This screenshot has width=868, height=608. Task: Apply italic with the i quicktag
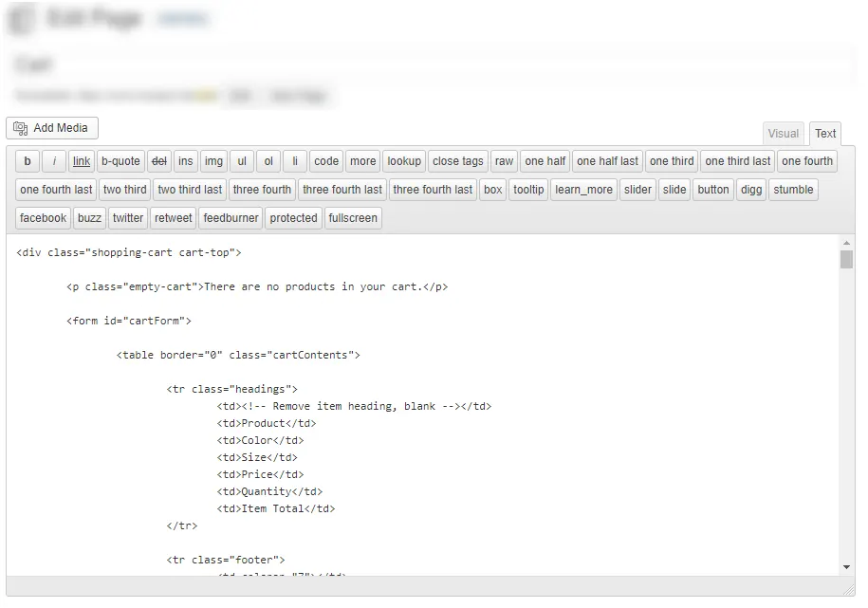click(x=54, y=161)
